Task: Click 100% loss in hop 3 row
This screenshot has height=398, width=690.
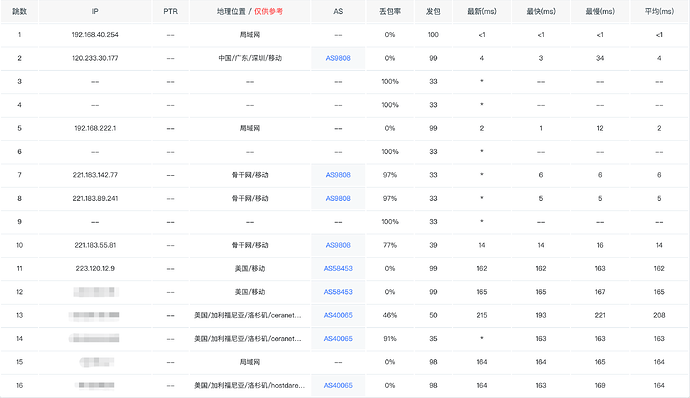Action: click(390, 81)
